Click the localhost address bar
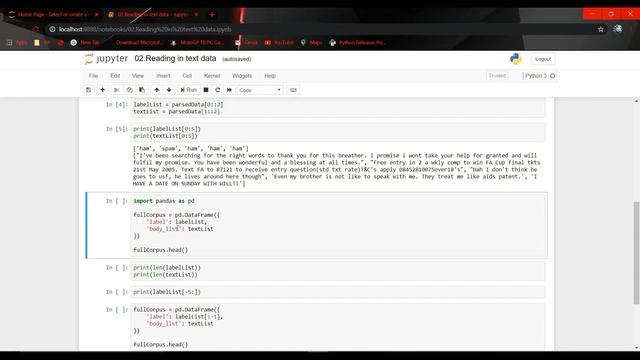Image resolution: width=640 pixels, height=360 pixels. tap(318, 29)
